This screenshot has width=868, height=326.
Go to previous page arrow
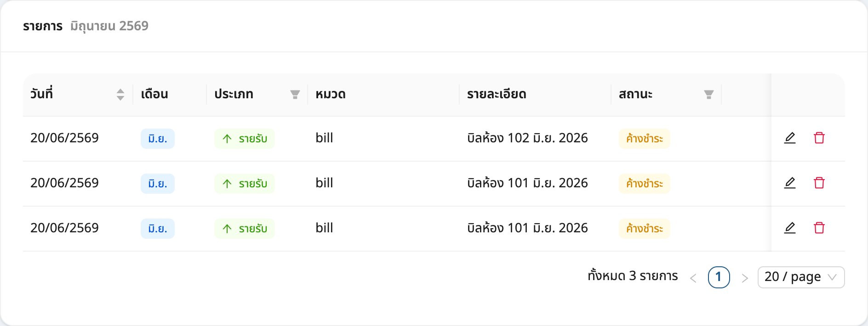(693, 278)
